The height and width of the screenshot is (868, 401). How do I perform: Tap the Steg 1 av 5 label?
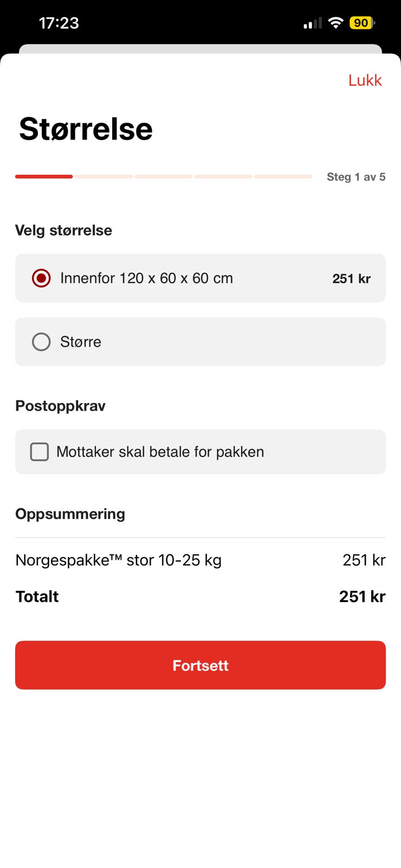click(x=356, y=177)
